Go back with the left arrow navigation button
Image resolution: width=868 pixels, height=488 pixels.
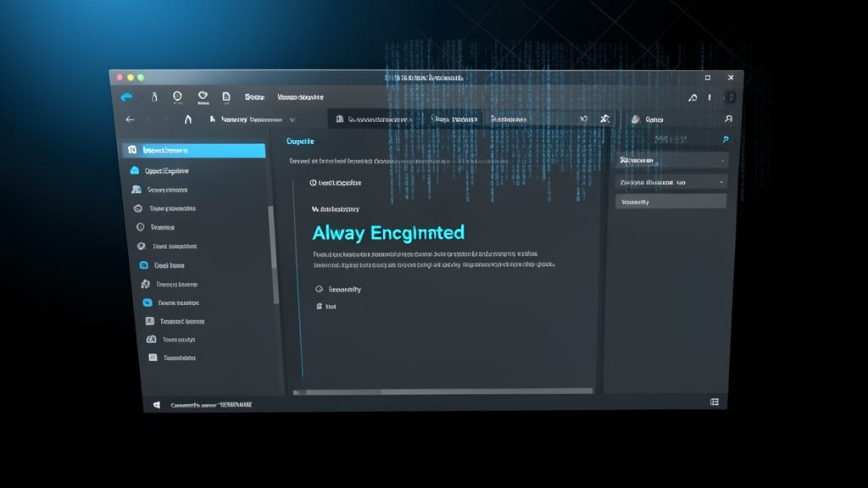(x=130, y=119)
